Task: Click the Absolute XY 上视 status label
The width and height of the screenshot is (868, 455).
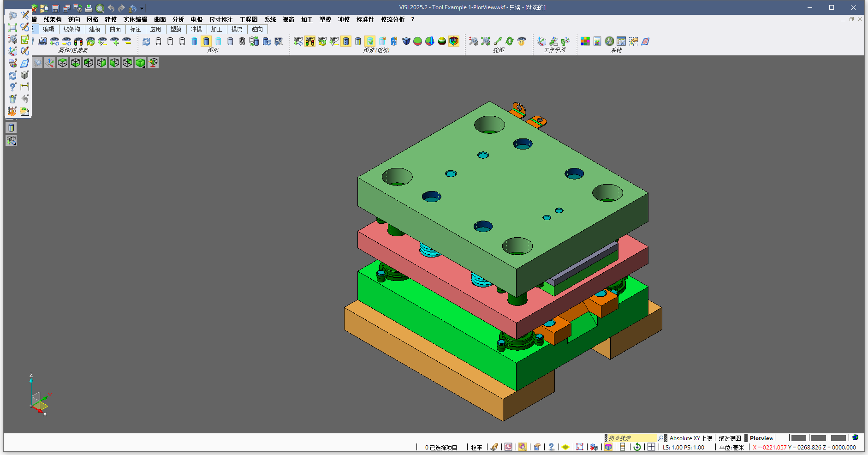Action: tap(691, 438)
